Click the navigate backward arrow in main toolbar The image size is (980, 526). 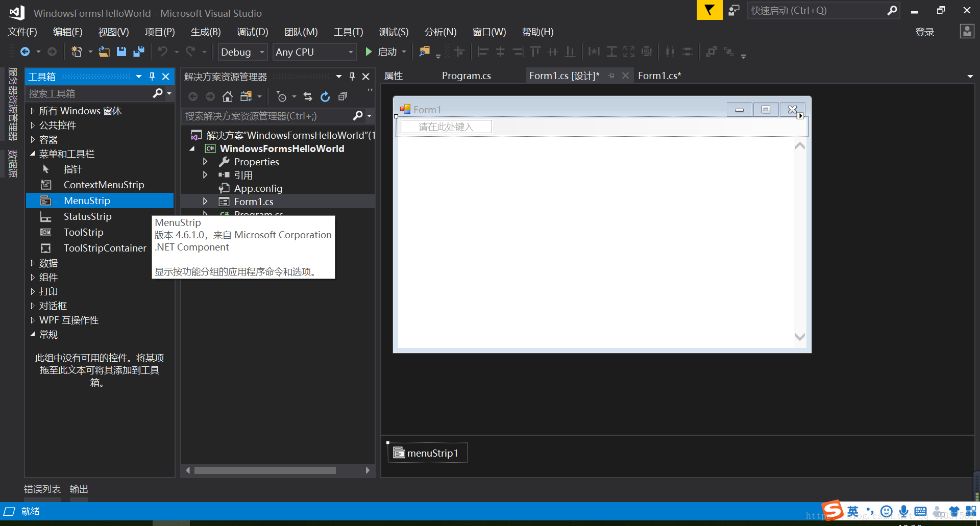pos(24,52)
